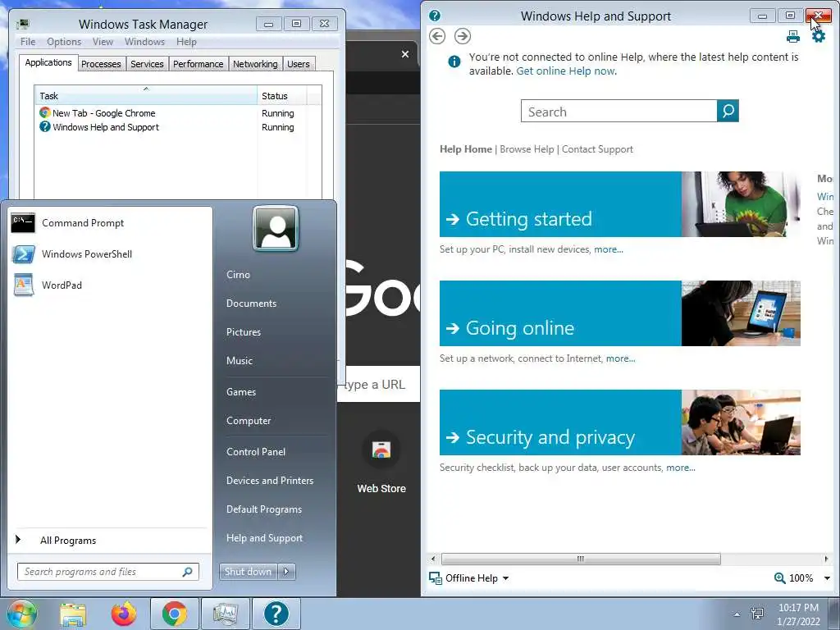Open the Windows menu in Task Manager

pyautogui.click(x=144, y=42)
